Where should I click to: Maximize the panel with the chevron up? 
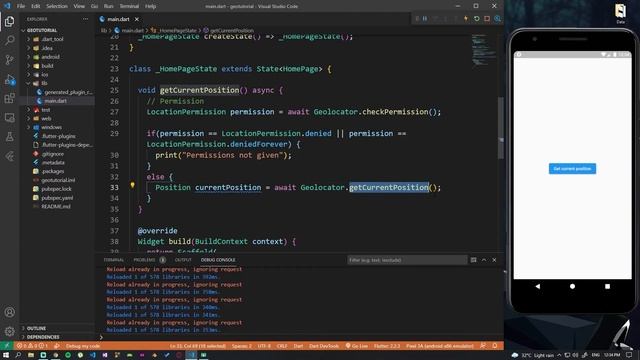(x=484, y=260)
